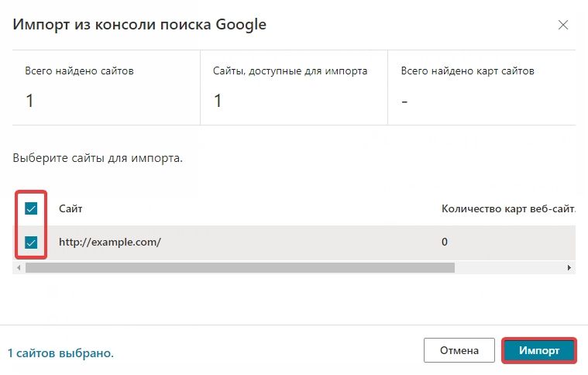Click the '1 сайтов выбрано.' status text
Screen dimensions: 588x375
60,353
